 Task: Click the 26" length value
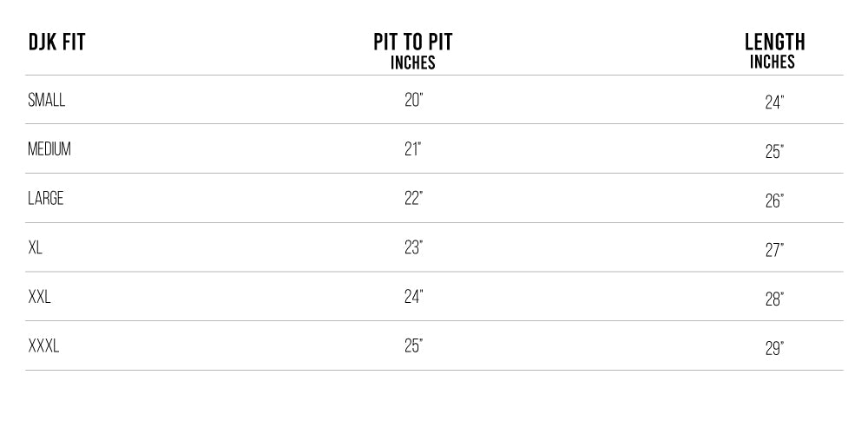click(x=774, y=201)
